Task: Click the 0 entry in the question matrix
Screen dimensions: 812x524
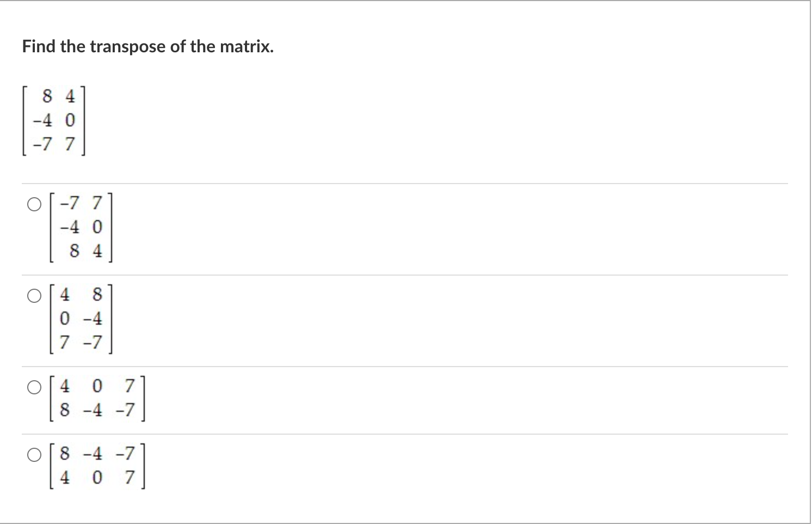Action: 70,120
